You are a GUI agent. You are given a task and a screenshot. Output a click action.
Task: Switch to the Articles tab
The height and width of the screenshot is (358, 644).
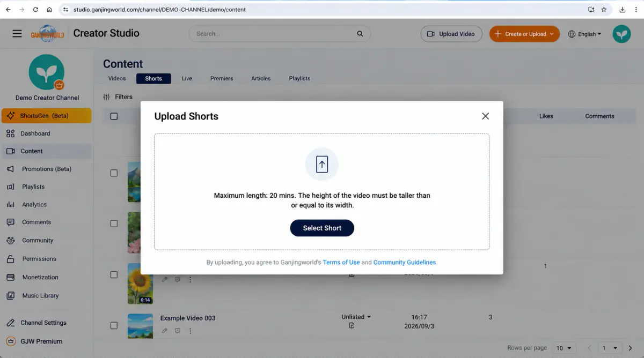[x=261, y=78]
